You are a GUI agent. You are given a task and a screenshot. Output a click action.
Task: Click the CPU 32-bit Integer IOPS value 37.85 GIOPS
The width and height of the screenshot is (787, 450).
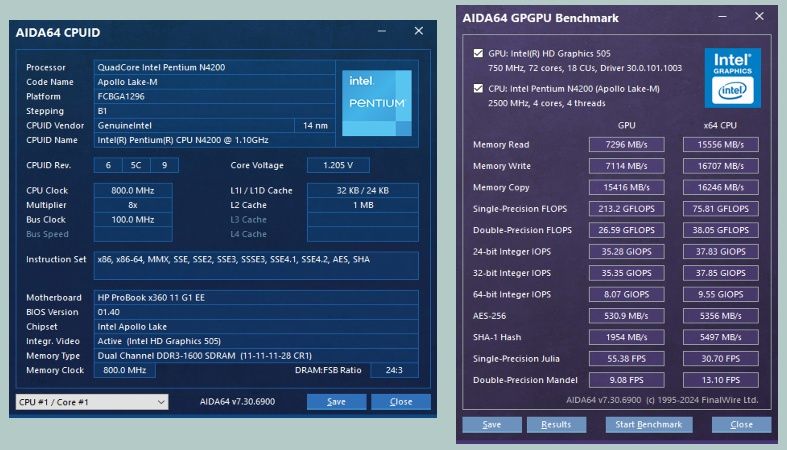pos(720,273)
